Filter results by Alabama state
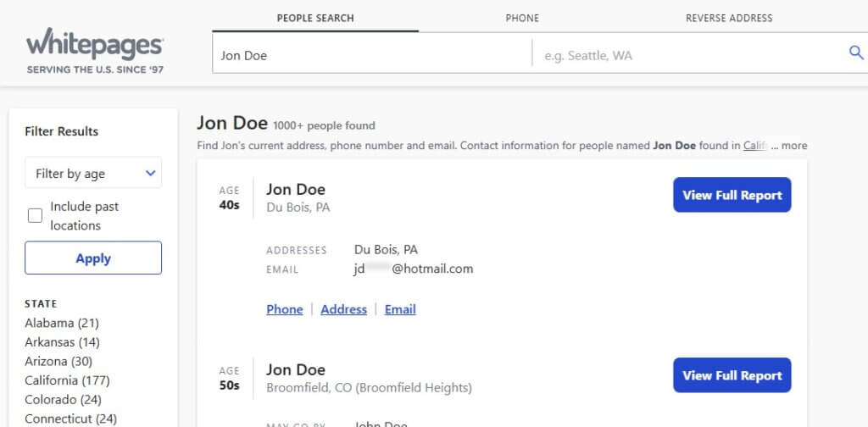The image size is (868, 427). coord(61,323)
